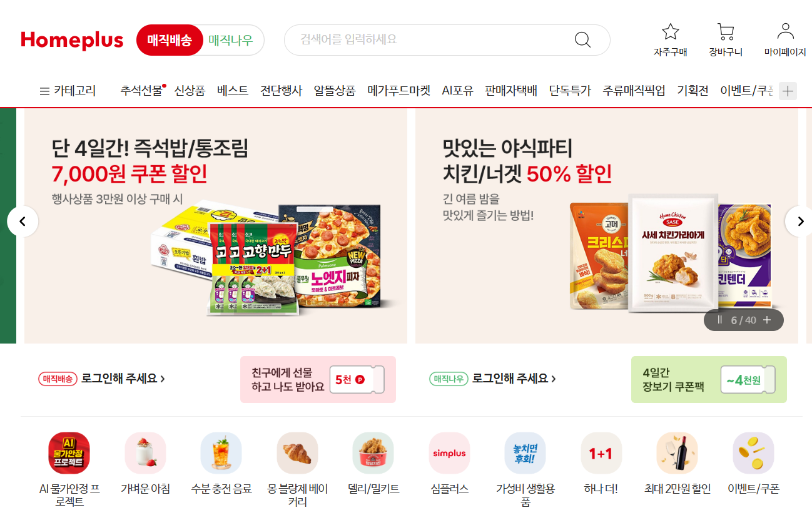Click 매직배송 로그인해 주세요 link

[101, 379]
